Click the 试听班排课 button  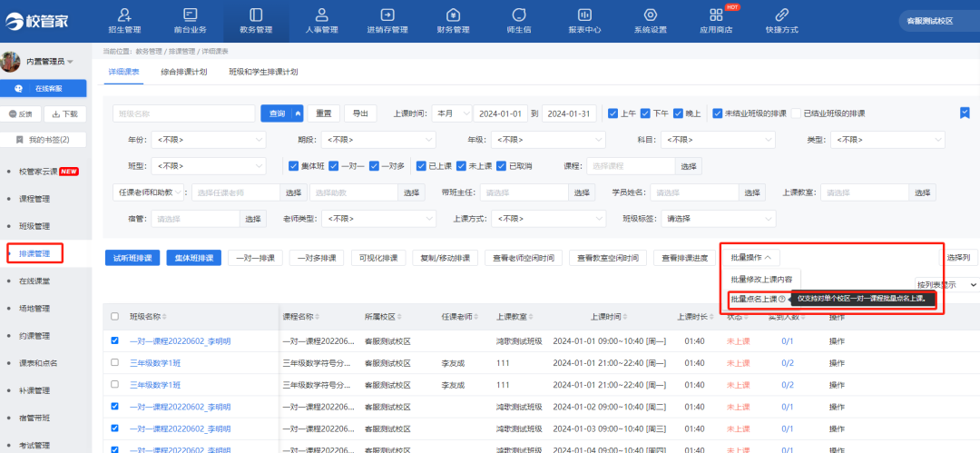[132, 258]
